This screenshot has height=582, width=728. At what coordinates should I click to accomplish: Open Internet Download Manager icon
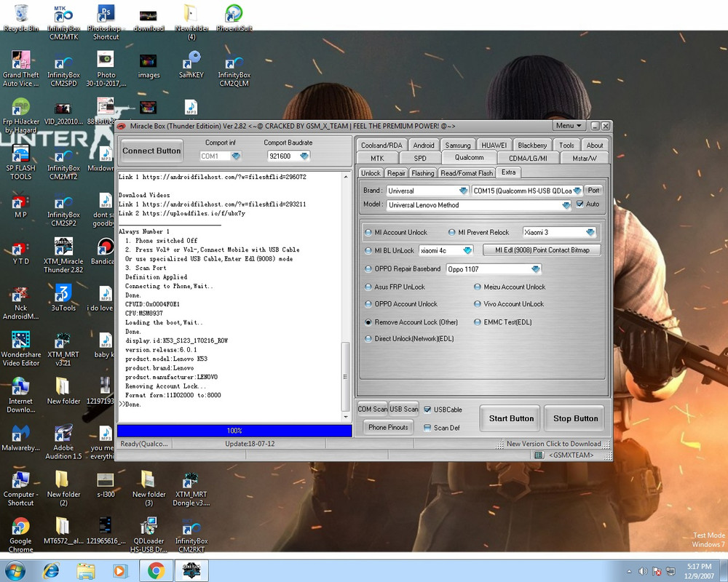pyautogui.click(x=21, y=395)
